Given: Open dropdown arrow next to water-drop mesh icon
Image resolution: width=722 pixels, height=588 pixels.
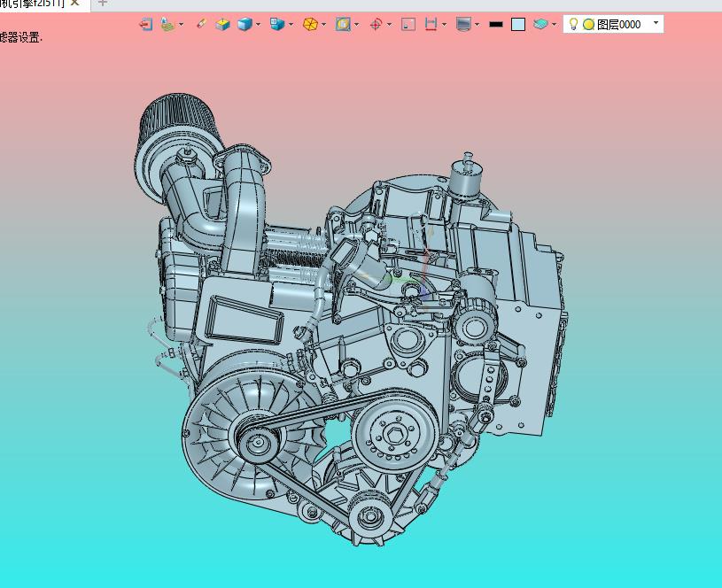Looking at the screenshot, I should (181, 24).
